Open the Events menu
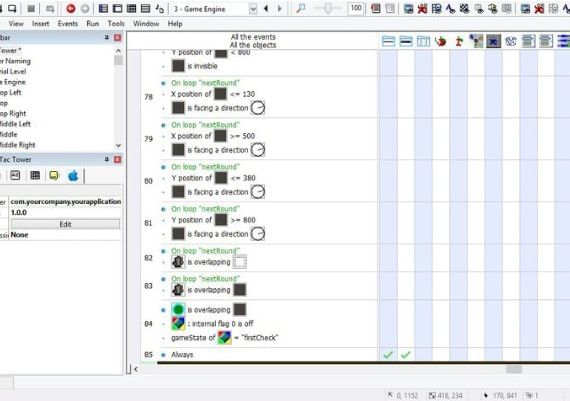 (68, 24)
